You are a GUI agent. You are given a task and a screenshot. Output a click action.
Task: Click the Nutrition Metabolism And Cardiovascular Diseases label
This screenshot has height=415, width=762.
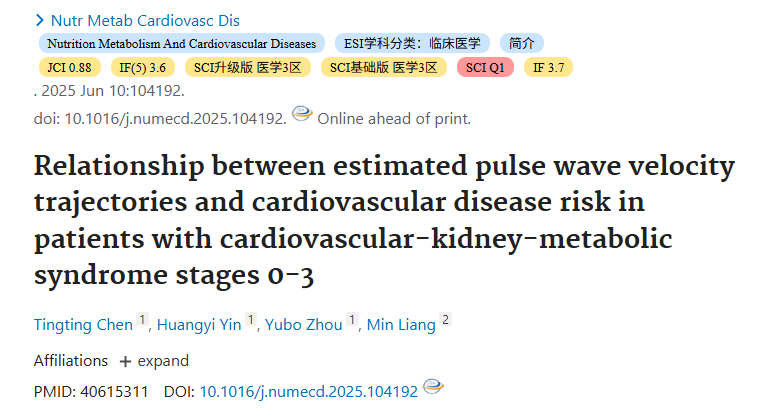182,43
